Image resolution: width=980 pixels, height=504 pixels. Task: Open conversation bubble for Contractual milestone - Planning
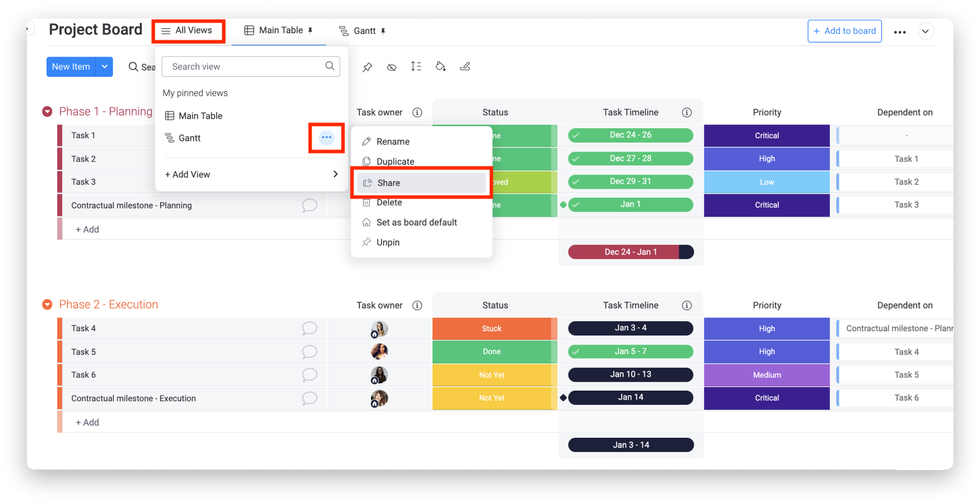click(310, 206)
